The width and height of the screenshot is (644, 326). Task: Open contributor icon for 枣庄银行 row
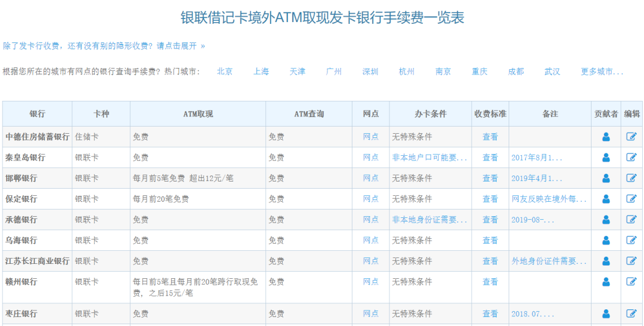[x=606, y=313]
